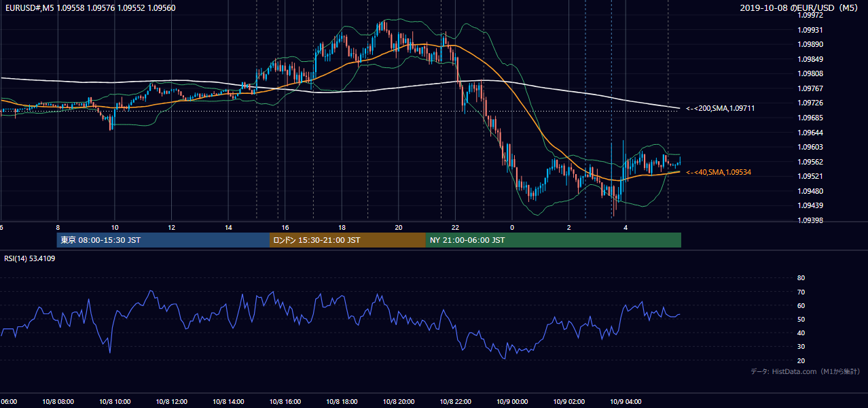Screen dimensions: 868x408
Task: Click the 10/8 18:00 bottom time label
Action: coord(342,402)
